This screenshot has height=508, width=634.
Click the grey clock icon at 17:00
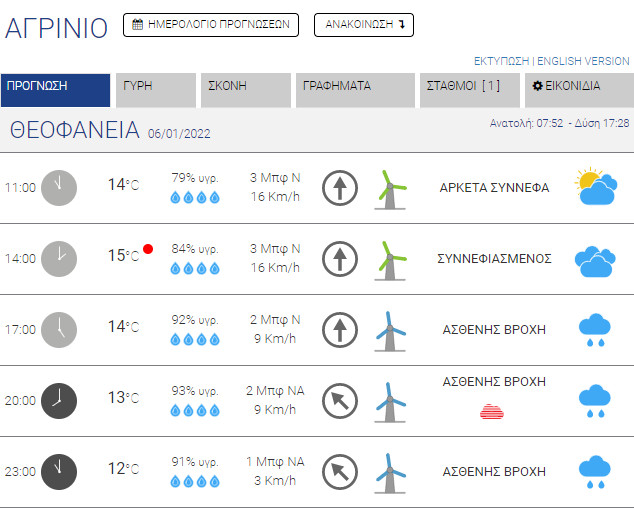[59, 329]
